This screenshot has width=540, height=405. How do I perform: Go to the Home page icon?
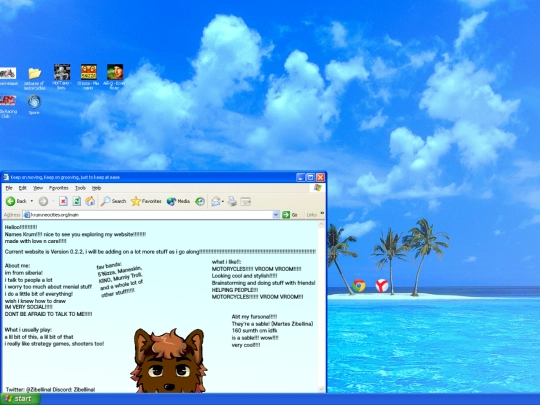pos(90,201)
